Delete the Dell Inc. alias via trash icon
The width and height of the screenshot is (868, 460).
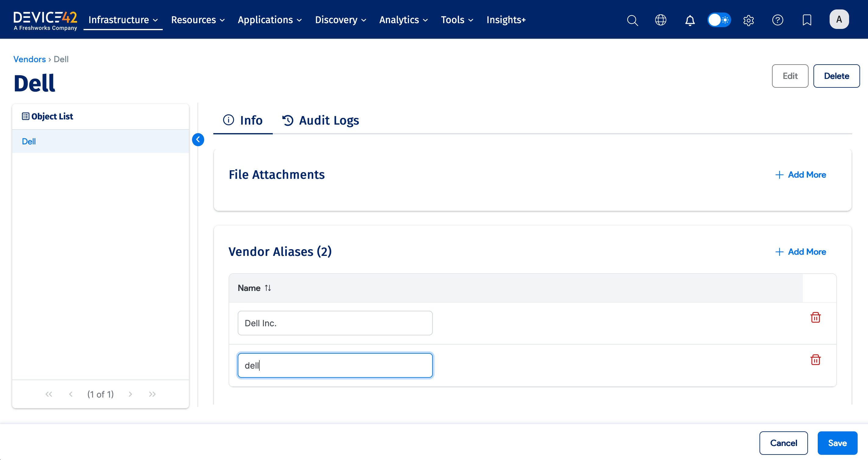tap(816, 317)
